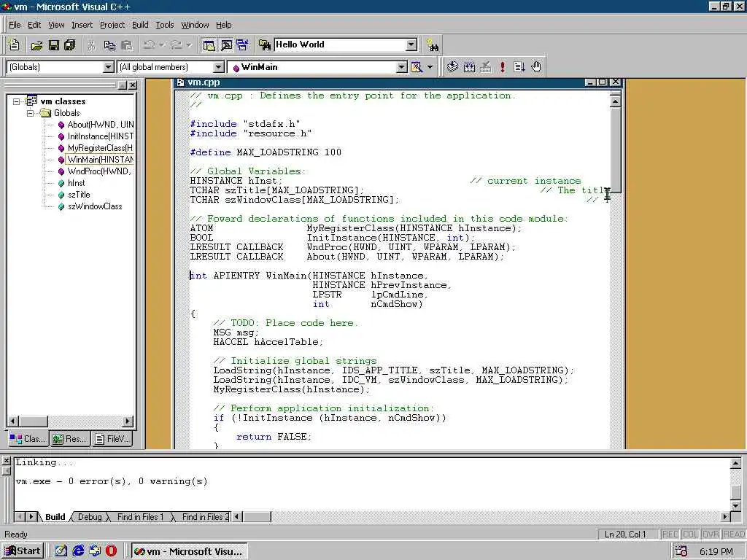Copy selection using the Copy icon
This screenshot has width=747, height=560.
point(109,45)
